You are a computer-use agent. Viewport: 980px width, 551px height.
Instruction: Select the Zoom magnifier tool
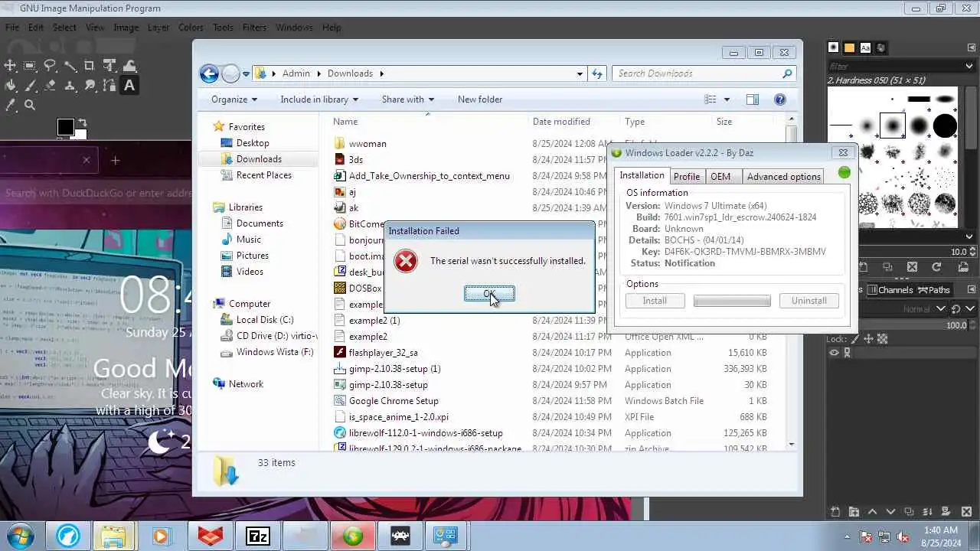(30, 106)
